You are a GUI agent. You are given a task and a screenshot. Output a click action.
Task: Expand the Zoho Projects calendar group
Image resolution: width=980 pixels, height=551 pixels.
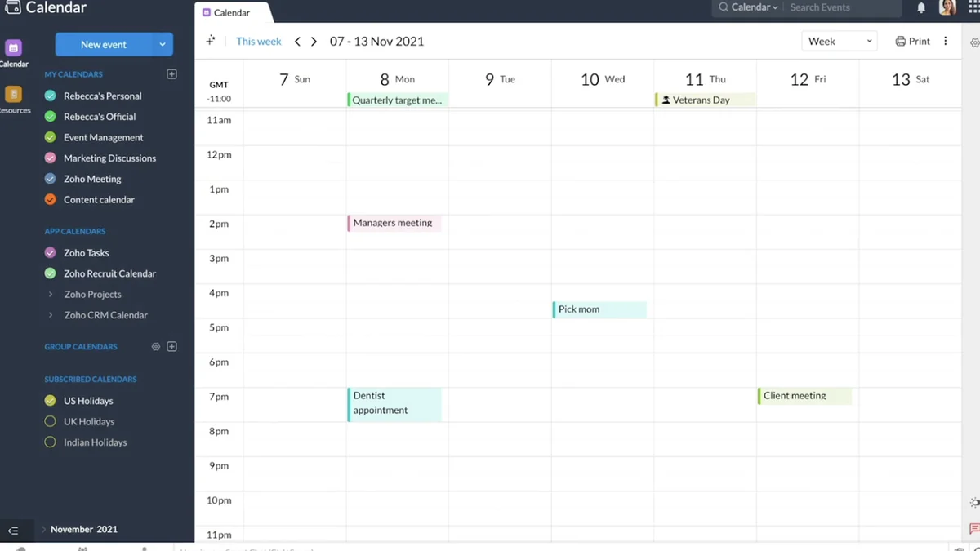tap(51, 295)
